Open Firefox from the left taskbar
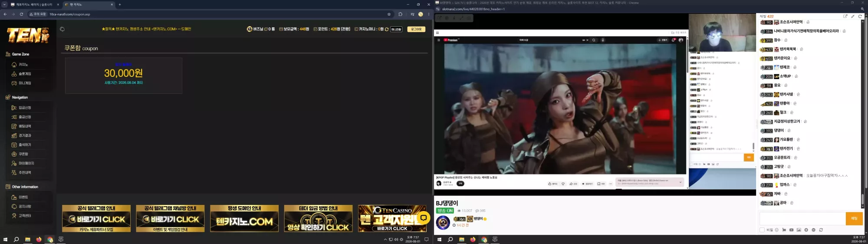The width and height of the screenshot is (868, 244). [x=39, y=239]
